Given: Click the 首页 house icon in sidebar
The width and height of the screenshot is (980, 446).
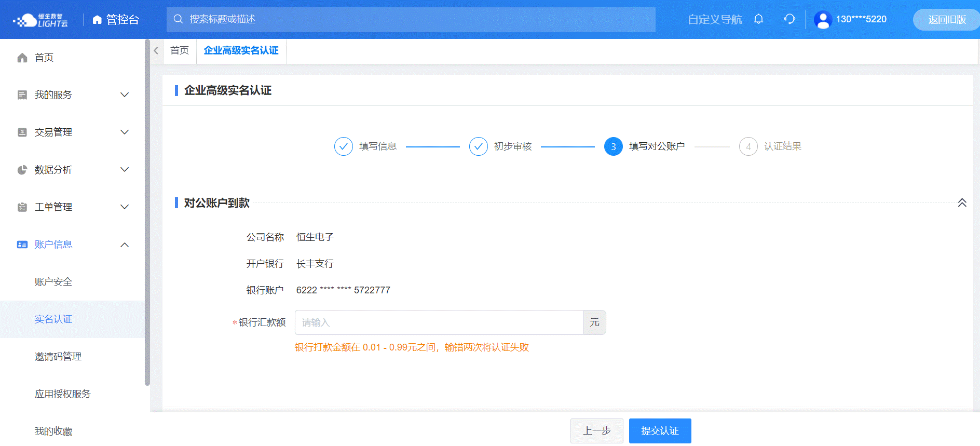Looking at the screenshot, I should coord(22,58).
